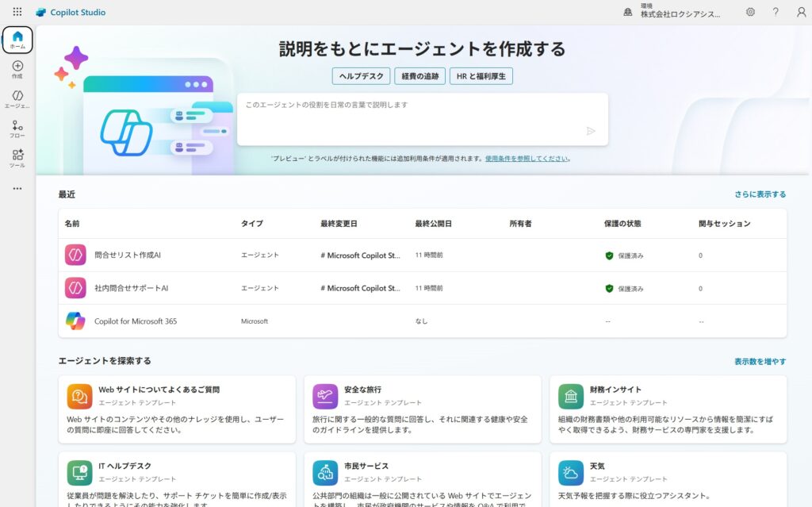Image resolution: width=812 pixels, height=507 pixels.
Task: Click into the agent description text box
Action: pos(423,119)
